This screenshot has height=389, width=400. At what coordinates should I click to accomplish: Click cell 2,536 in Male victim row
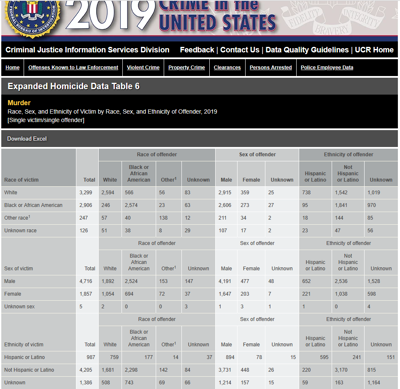click(x=341, y=281)
